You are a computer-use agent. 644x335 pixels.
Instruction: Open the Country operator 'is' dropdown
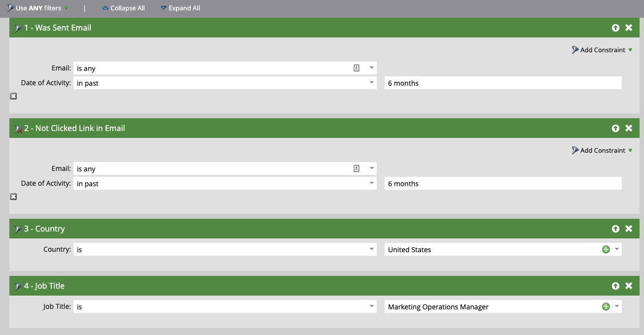coord(372,249)
